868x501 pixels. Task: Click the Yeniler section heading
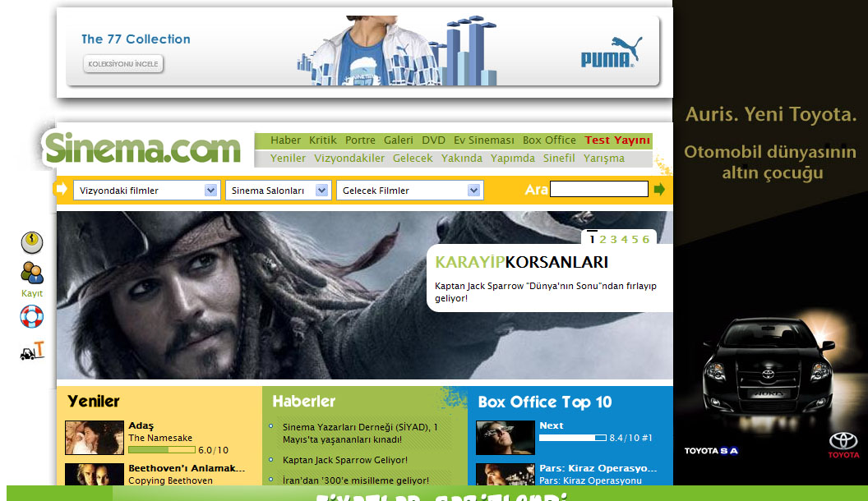click(x=94, y=401)
